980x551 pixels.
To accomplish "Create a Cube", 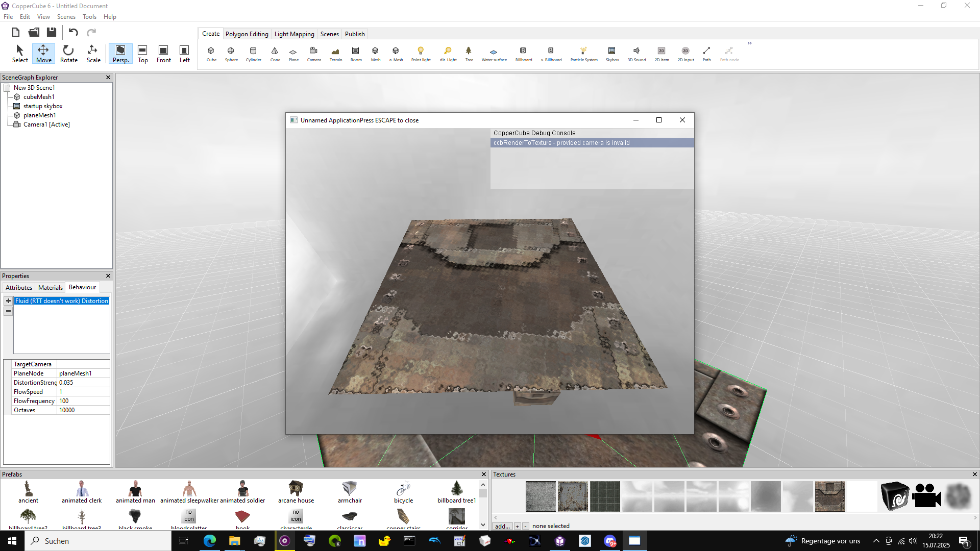I will 211,54.
